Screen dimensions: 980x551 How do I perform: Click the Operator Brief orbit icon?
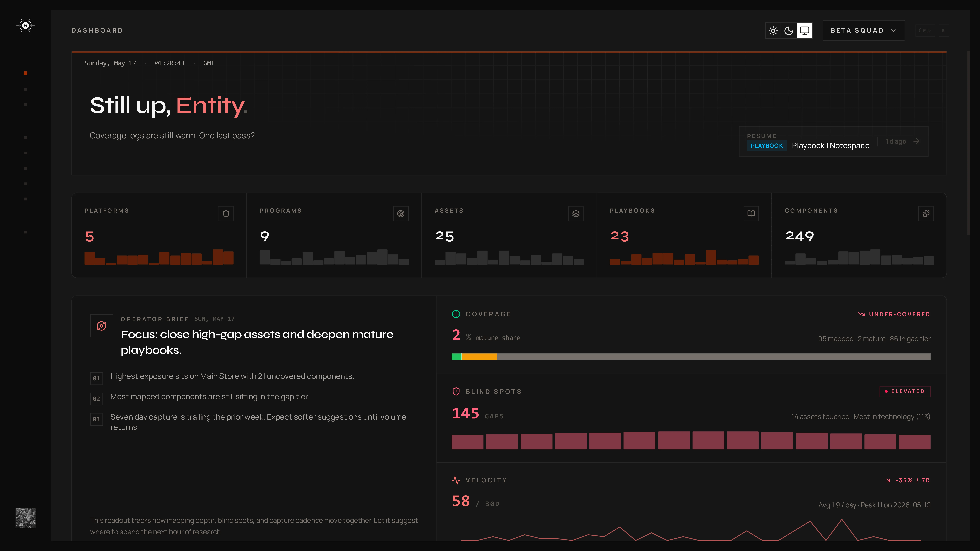[102, 326]
